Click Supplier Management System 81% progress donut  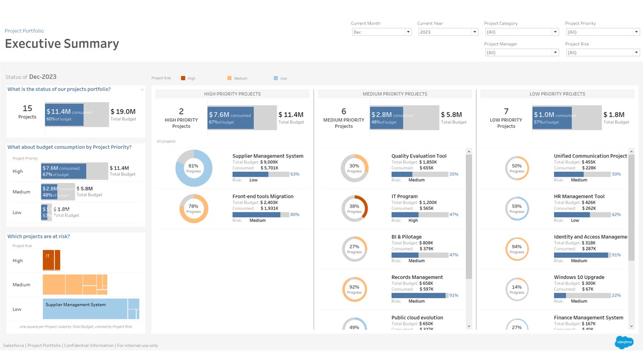(193, 168)
